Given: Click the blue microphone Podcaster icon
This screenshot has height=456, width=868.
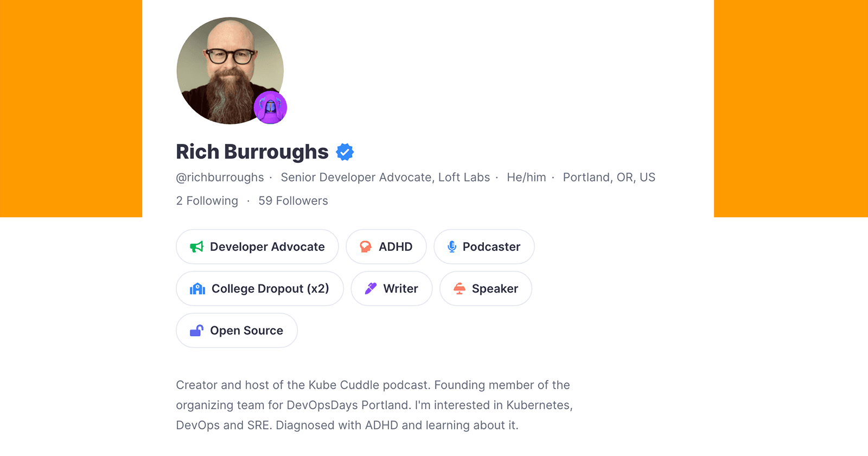Looking at the screenshot, I should pos(451,246).
